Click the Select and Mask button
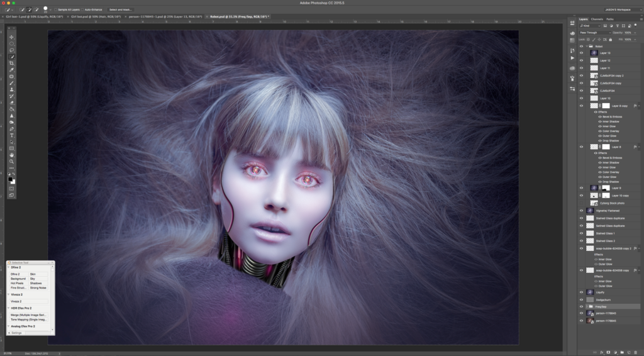This screenshot has height=356, width=644. click(121, 10)
